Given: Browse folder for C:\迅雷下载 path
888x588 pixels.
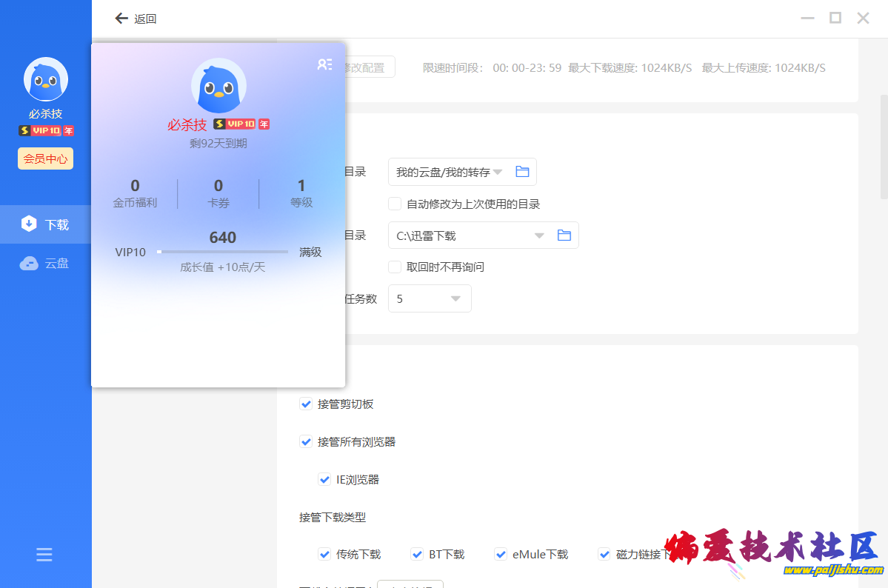Looking at the screenshot, I should (x=564, y=235).
